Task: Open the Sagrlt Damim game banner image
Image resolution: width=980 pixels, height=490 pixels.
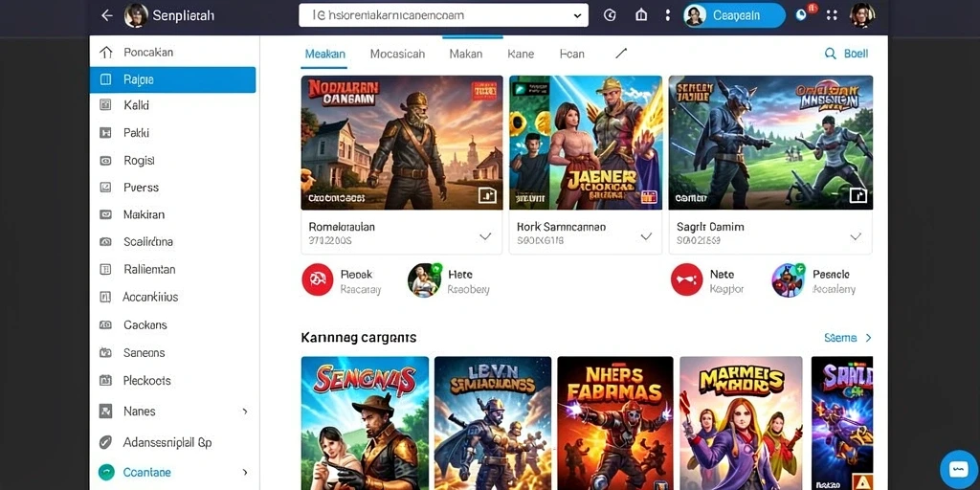Action: 770,143
